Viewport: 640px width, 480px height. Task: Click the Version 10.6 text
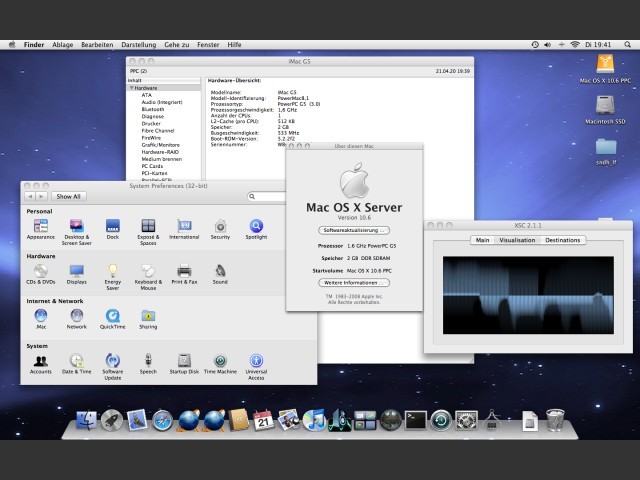[354, 218]
